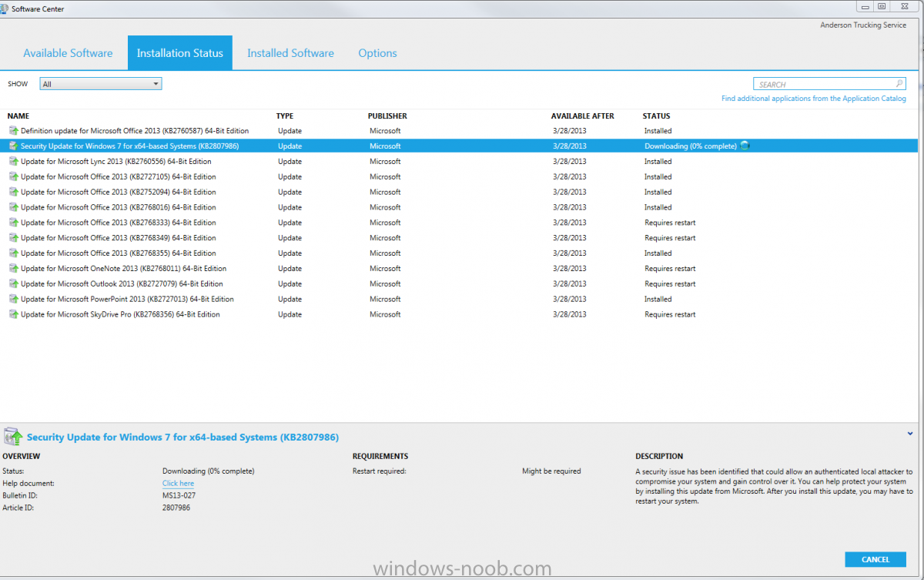Select the Installation Status tab

180,53
